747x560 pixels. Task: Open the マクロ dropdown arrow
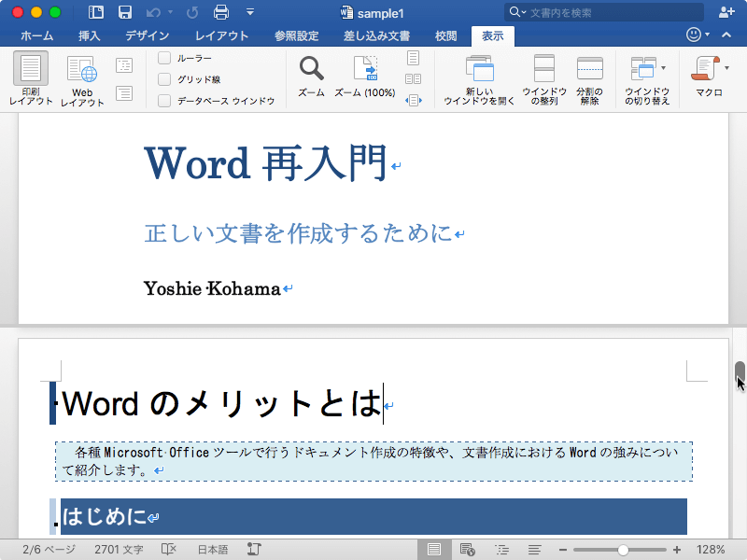[726, 68]
